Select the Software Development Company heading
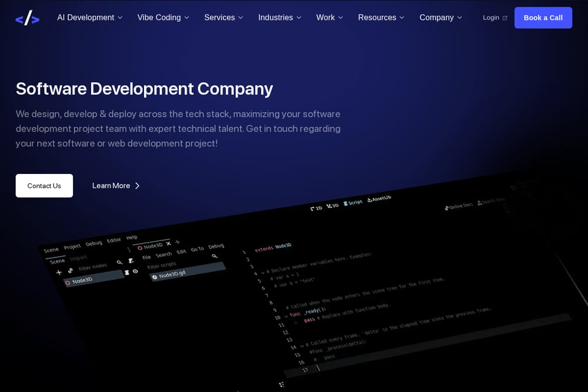 tap(145, 89)
